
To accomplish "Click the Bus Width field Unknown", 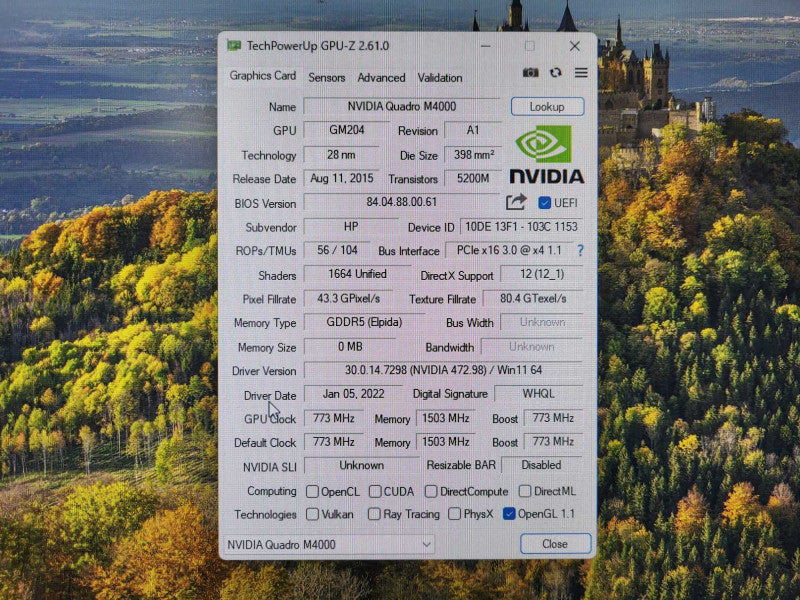I will pyautogui.click(x=541, y=322).
